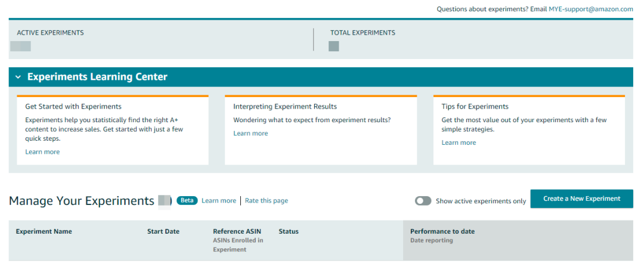Select the Get Started with Experiments card title
Viewport: 644px width, 267px height.
(73, 107)
